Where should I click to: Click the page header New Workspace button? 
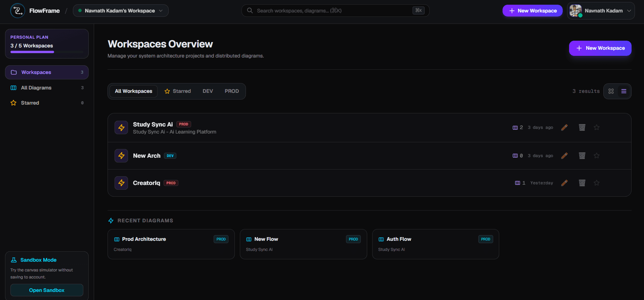[x=600, y=48]
